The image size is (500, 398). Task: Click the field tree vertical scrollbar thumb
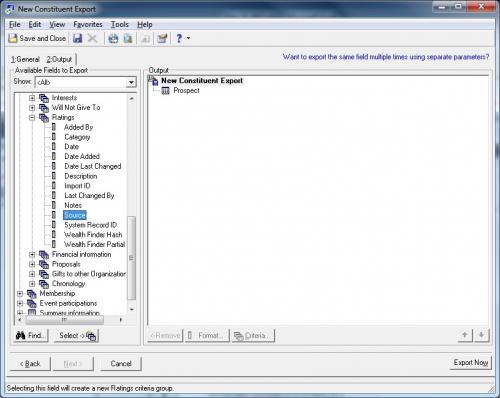pyautogui.click(x=132, y=258)
